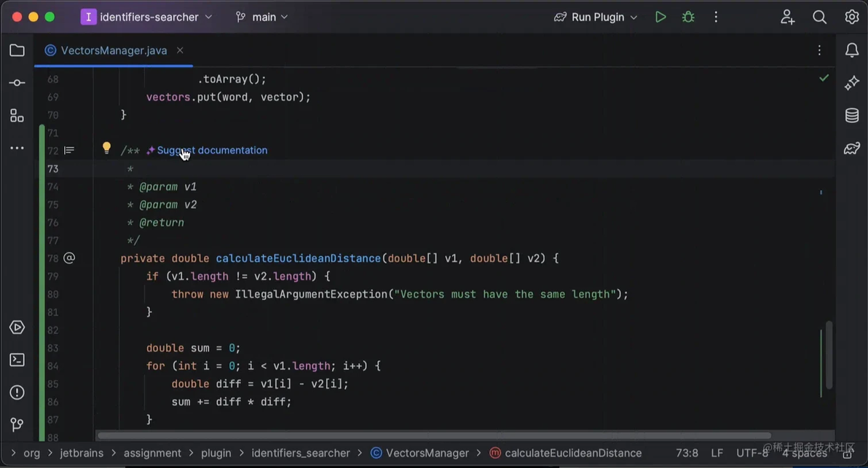
Task: Open the Gradle tool window
Action: point(852,148)
